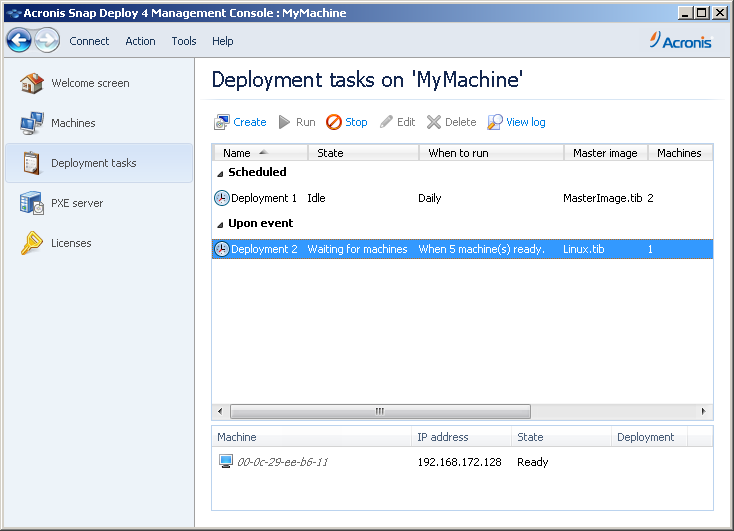Image resolution: width=734 pixels, height=531 pixels.
Task: Click the forward navigation arrow
Action: pyautogui.click(x=47, y=40)
